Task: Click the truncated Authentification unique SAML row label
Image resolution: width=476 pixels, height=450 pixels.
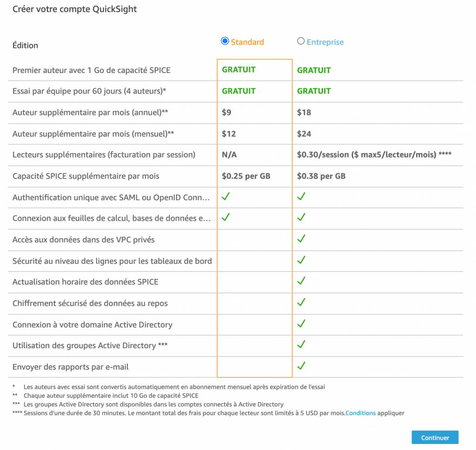Action: click(x=111, y=198)
